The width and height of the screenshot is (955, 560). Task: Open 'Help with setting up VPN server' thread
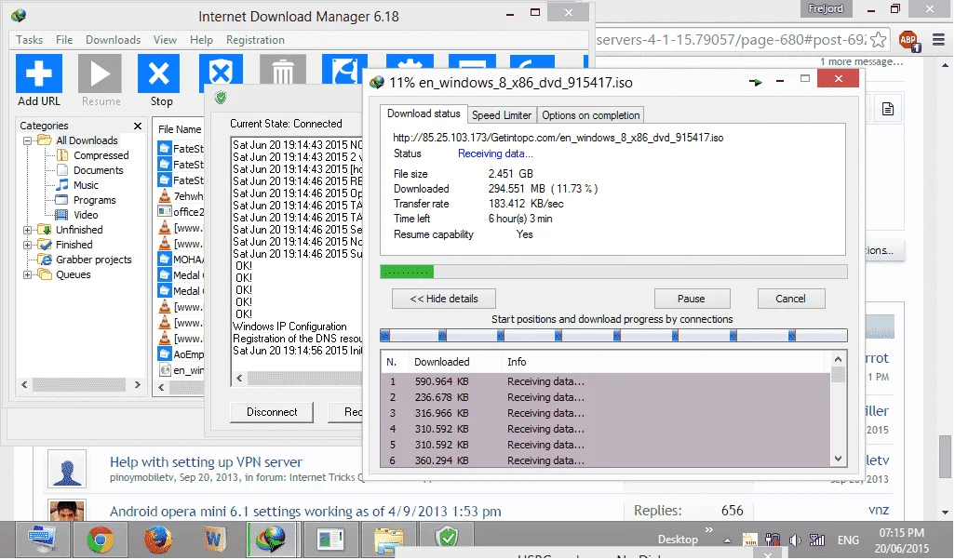[x=206, y=462]
